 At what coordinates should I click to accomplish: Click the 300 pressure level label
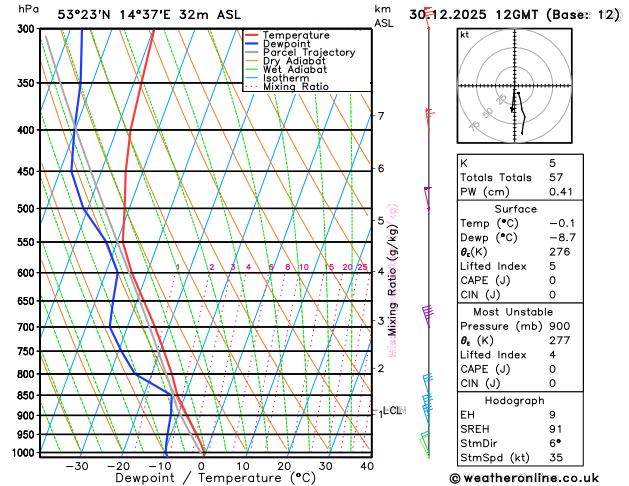pyautogui.click(x=28, y=28)
